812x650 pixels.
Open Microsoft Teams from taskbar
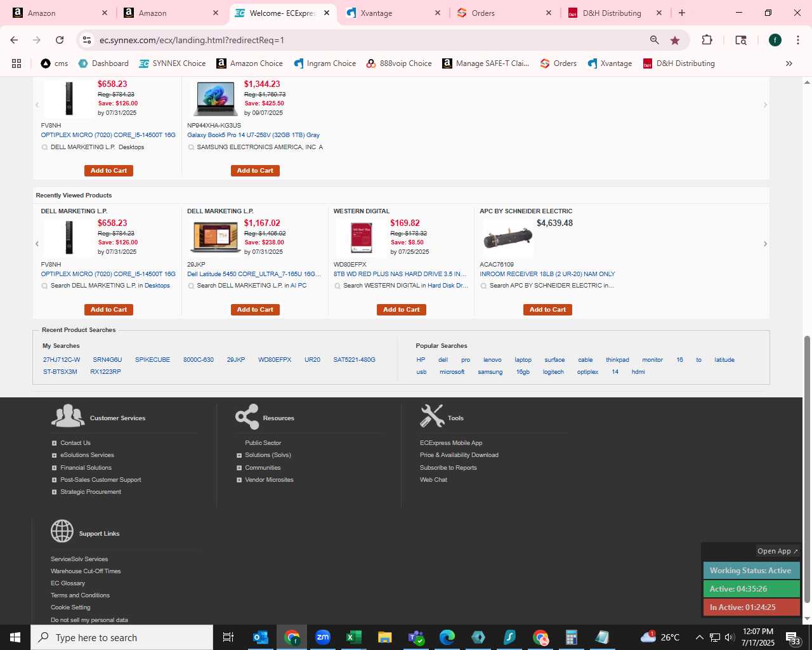[416, 637]
